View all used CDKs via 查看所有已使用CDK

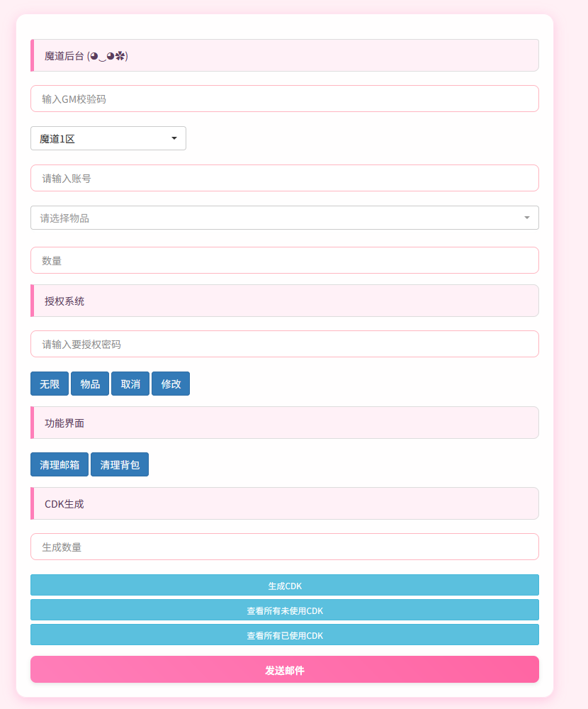pos(283,635)
